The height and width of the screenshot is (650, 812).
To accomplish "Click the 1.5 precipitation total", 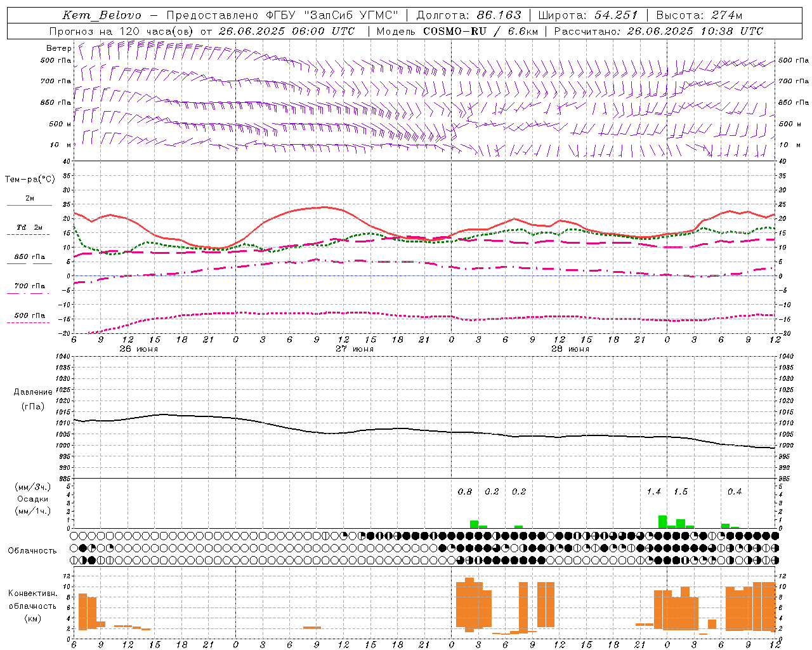I will coord(681,492).
